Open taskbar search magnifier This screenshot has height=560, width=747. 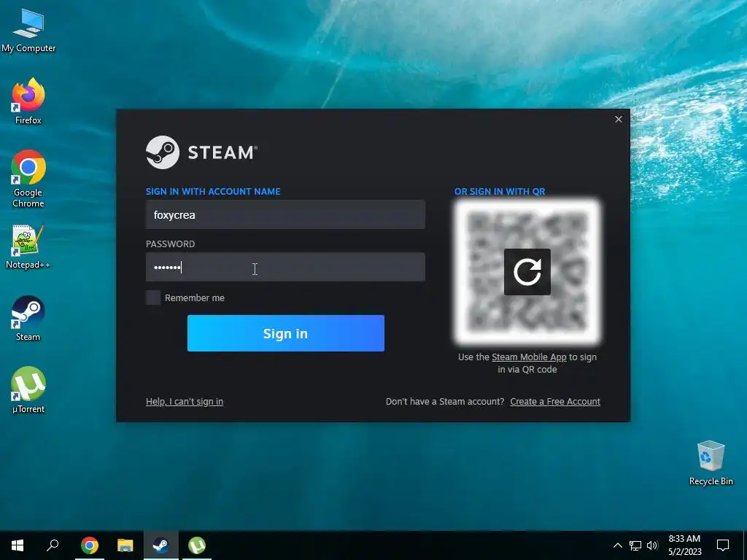coord(53,545)
